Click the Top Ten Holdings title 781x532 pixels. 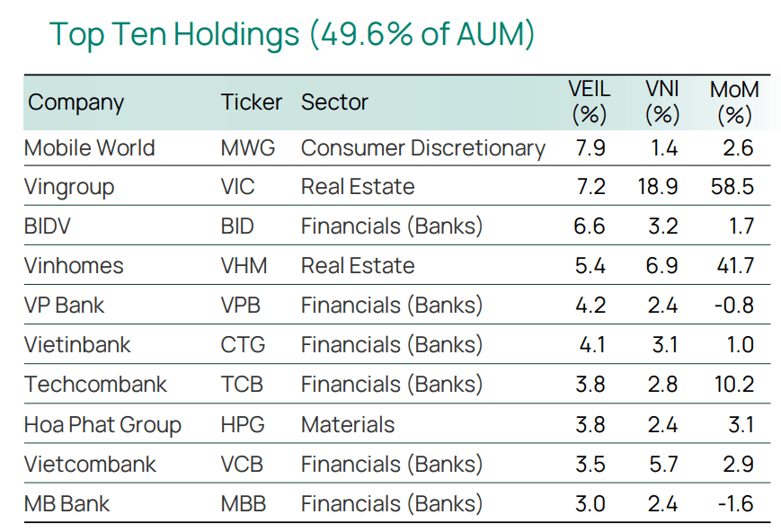click(x=292, y=35)
